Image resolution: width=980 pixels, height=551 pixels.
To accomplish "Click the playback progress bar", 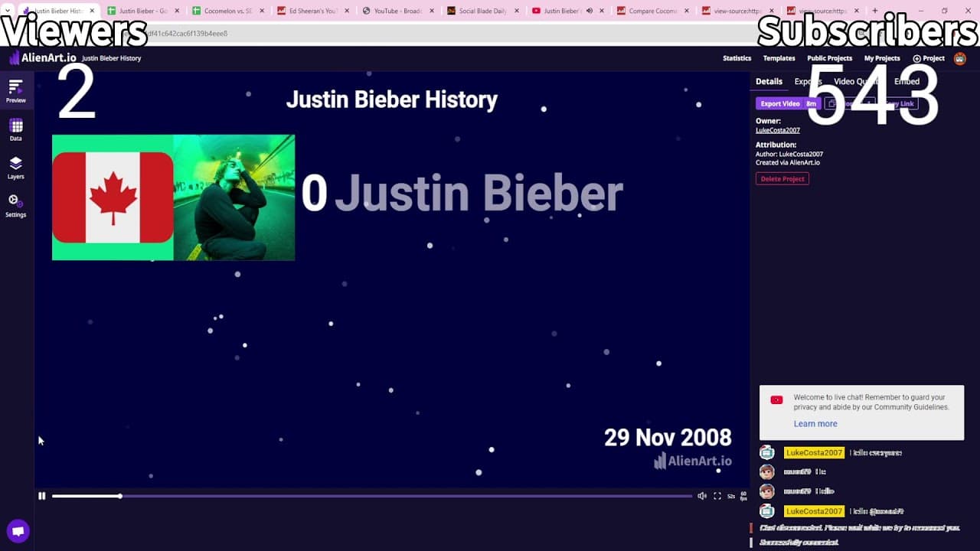I will pos(372,496).
